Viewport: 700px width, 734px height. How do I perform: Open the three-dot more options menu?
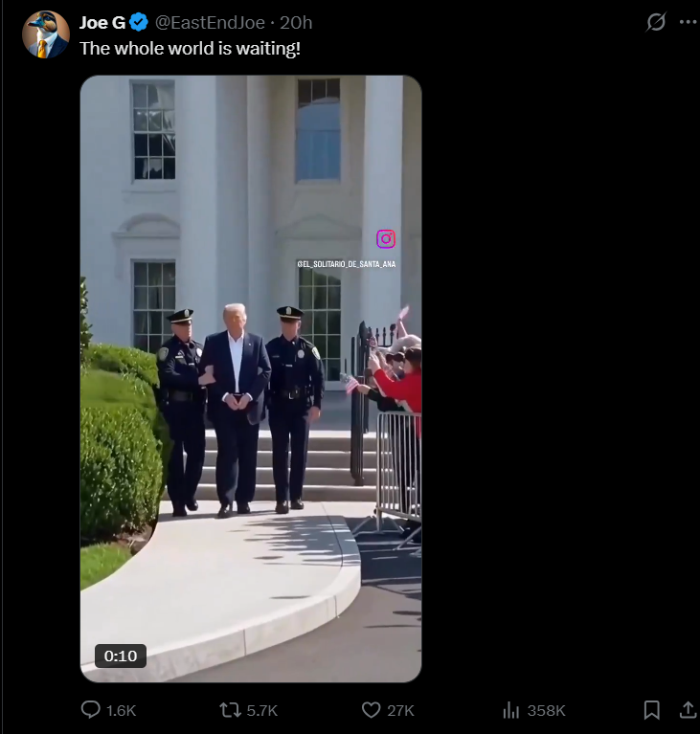coord(688,22)
